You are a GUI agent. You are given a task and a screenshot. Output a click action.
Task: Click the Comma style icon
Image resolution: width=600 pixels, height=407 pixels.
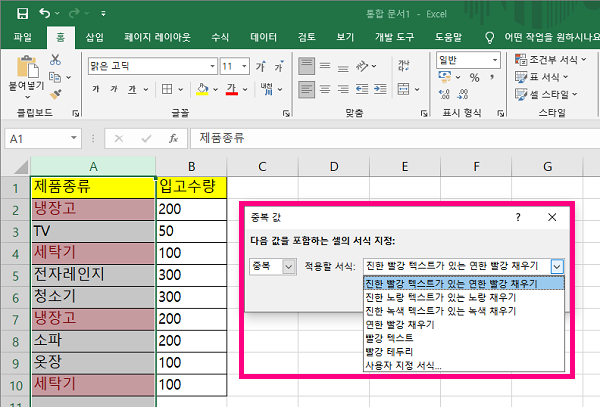[x=492, y=78]
